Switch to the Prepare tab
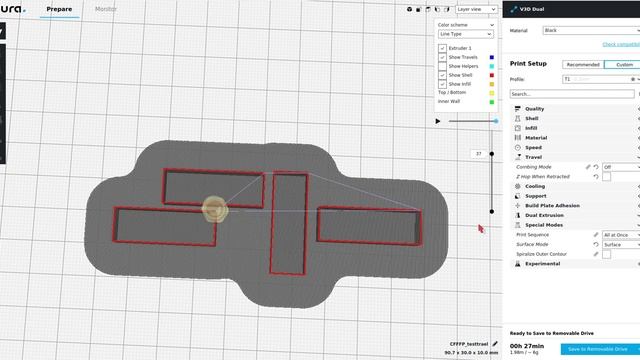 click(x=59, y=9)
